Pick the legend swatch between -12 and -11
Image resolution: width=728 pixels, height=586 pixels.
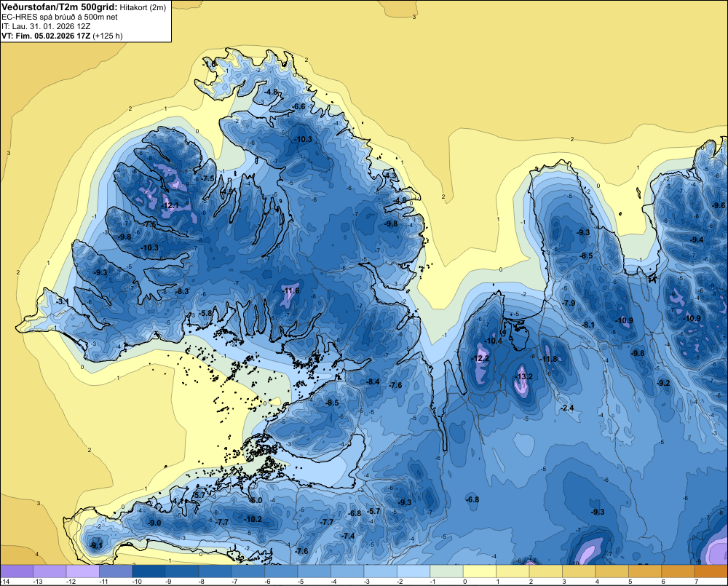click(83, 571)
